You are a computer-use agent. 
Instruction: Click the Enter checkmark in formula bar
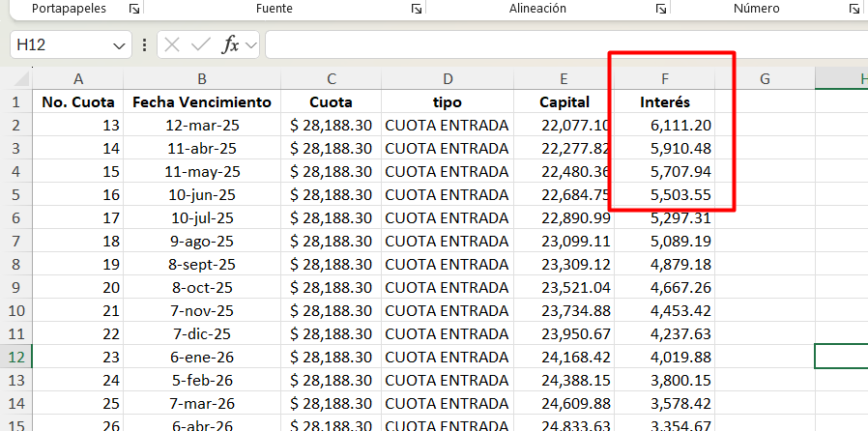coord(201,44)
